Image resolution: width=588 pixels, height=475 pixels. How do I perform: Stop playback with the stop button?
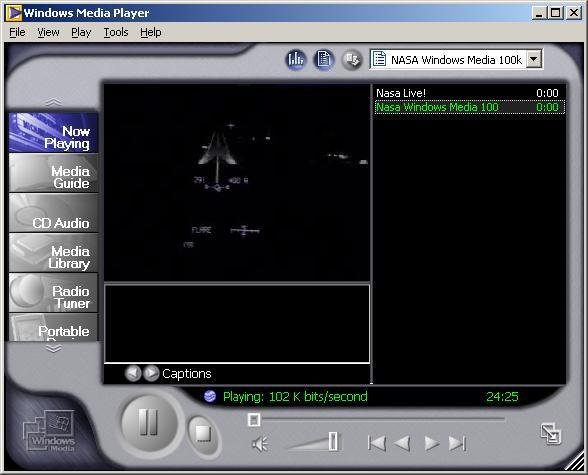[x=203, y=434]
